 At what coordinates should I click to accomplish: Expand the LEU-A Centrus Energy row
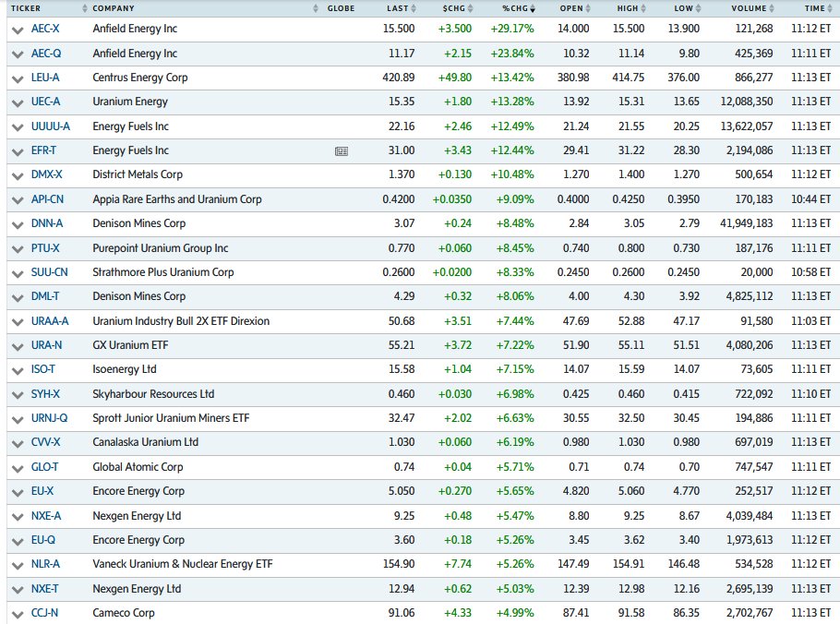(17, 78)
